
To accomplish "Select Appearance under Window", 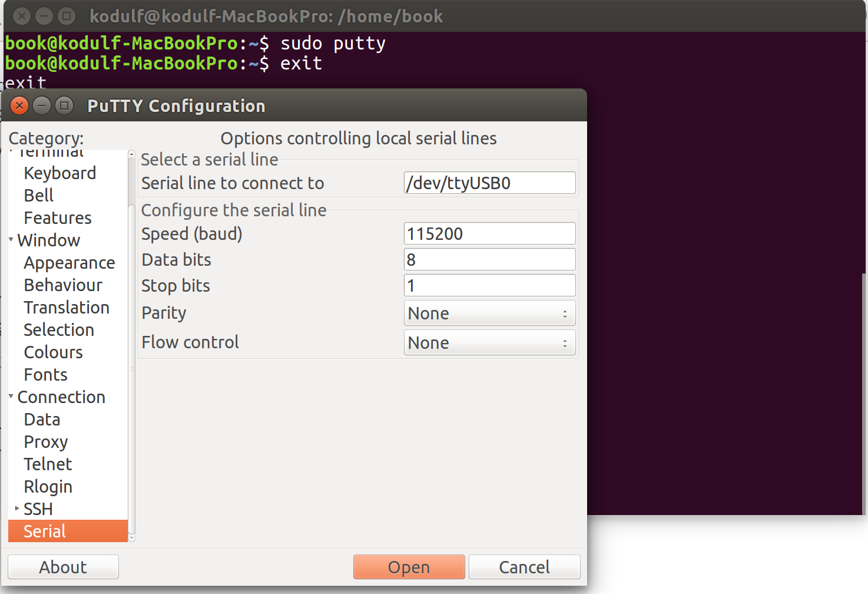I will 69,262.
